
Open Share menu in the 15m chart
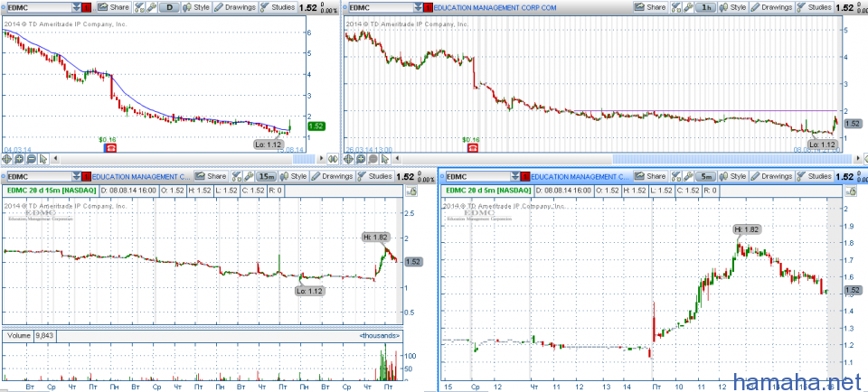click(211, 176)
